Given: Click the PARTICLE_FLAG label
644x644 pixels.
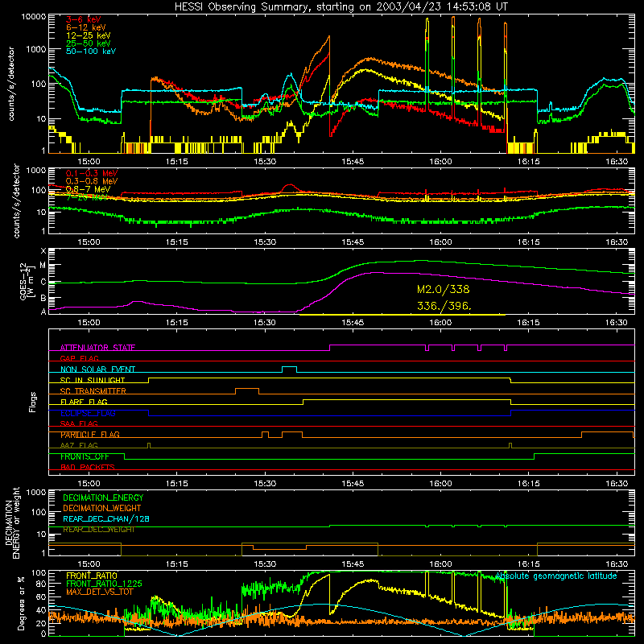Looking at the screenshot, I should [x=90, y=435].
